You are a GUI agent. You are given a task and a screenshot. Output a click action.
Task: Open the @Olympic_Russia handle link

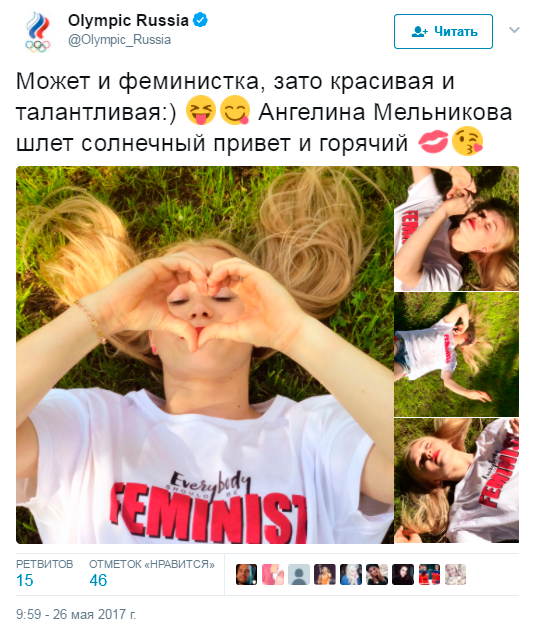coord(119,40)
